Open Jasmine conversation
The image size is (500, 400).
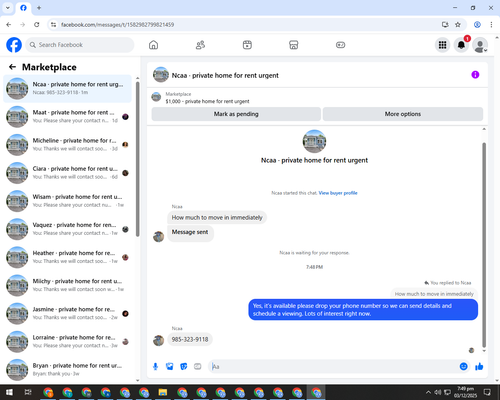(x=67, y=313)
